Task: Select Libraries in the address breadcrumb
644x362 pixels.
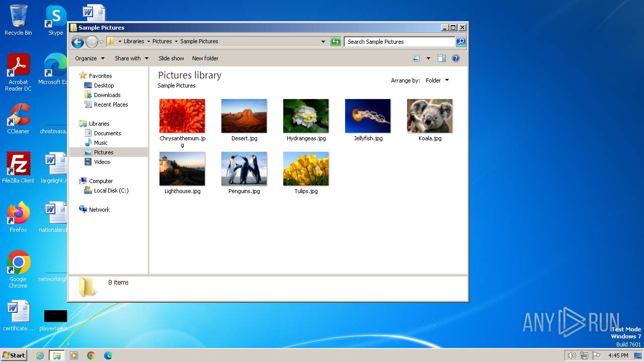Action: (134, 42)
